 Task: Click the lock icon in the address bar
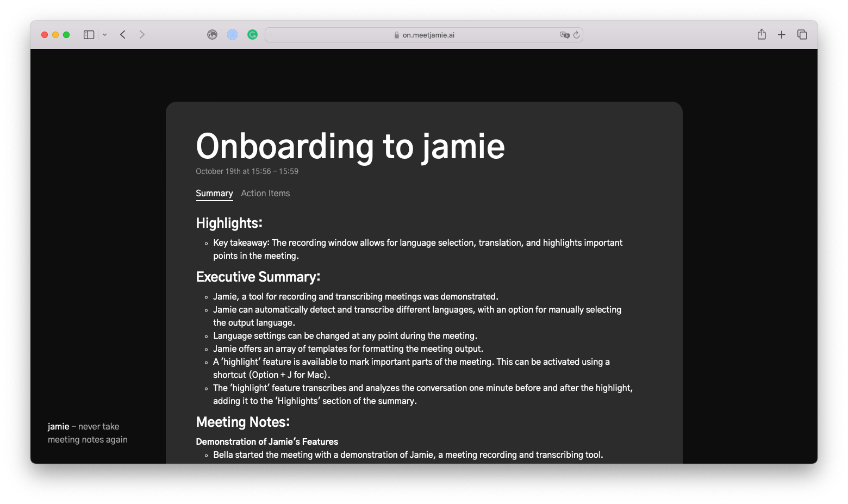397,35
